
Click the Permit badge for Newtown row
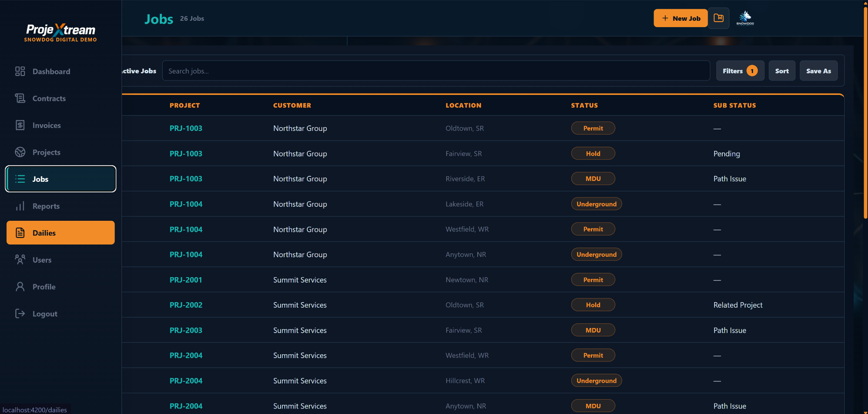[x=593, y=280]
